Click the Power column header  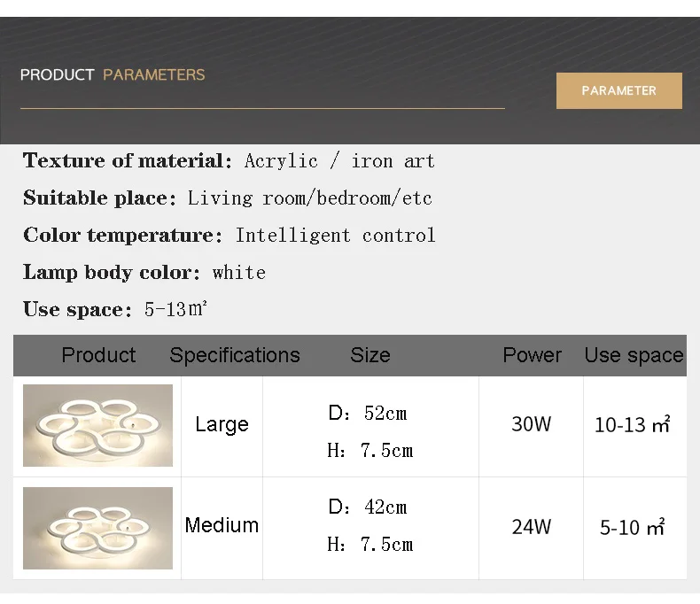point(532,355)
